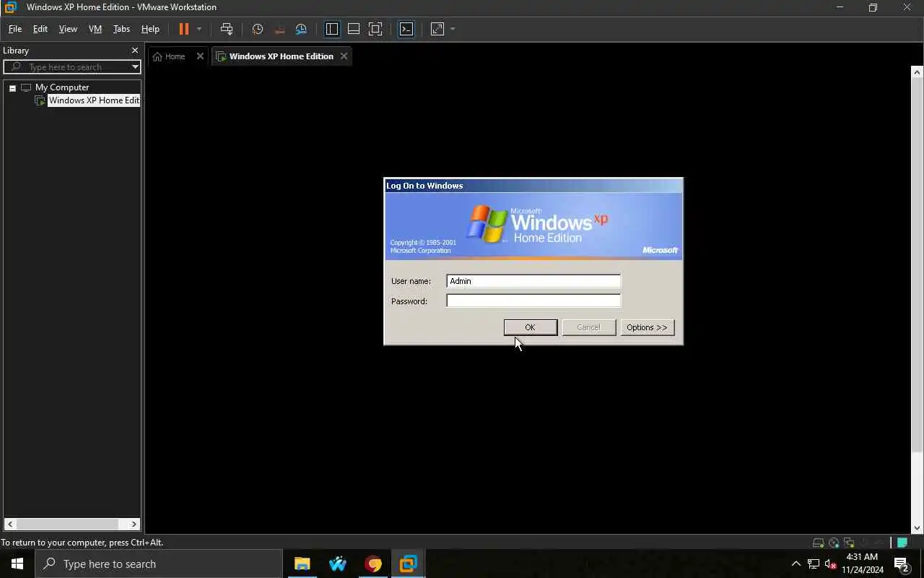
Task: Click the CD/DVD device status icon
Action: pos(834,543)
